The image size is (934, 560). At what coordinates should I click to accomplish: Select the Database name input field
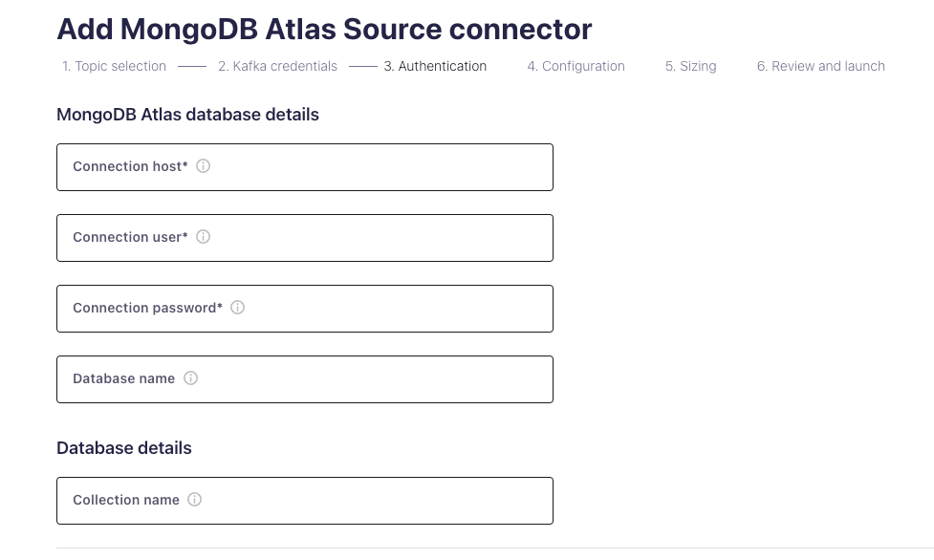(x=305, y=378)
